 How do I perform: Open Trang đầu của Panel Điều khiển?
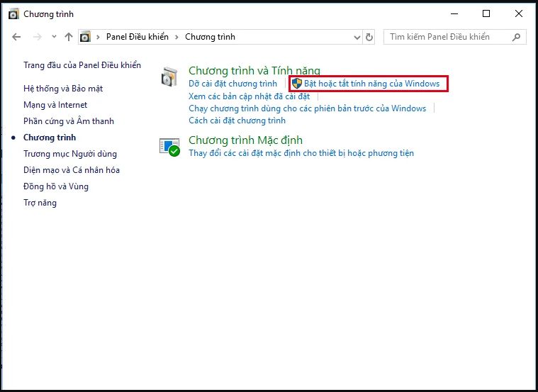[x=82, y=65]
